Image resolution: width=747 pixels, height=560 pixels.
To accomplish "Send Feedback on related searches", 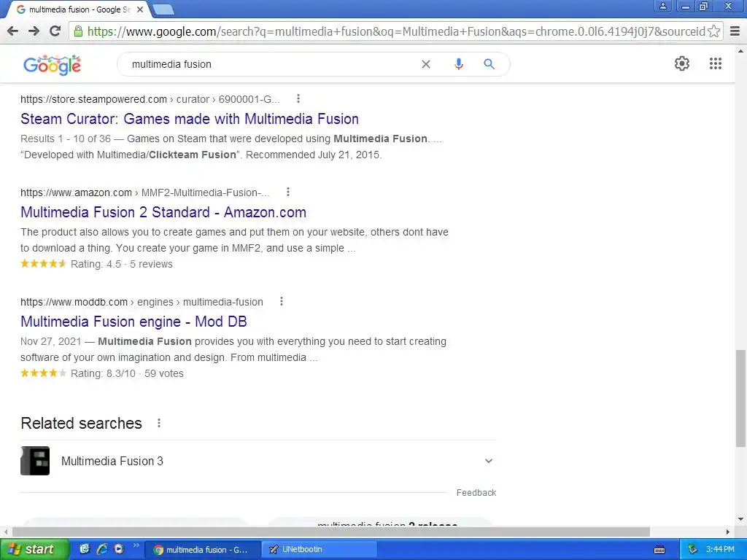I will pos(476,492).
